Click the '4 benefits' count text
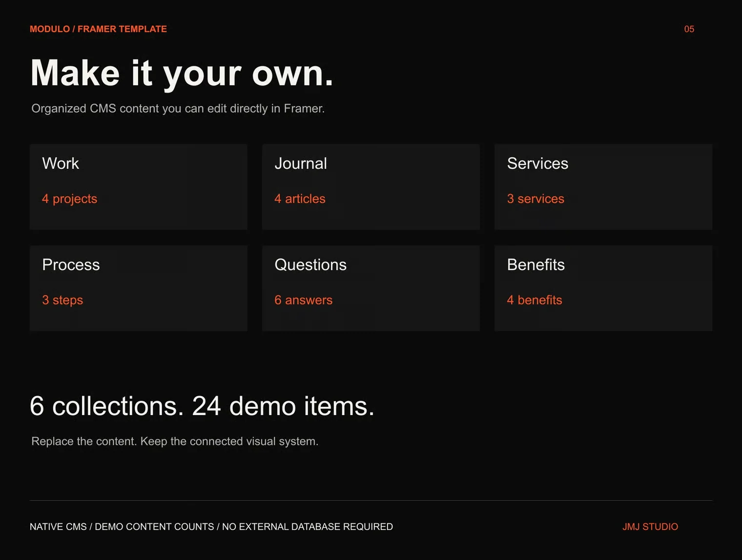The image size is (742, 560). point(535,300)
